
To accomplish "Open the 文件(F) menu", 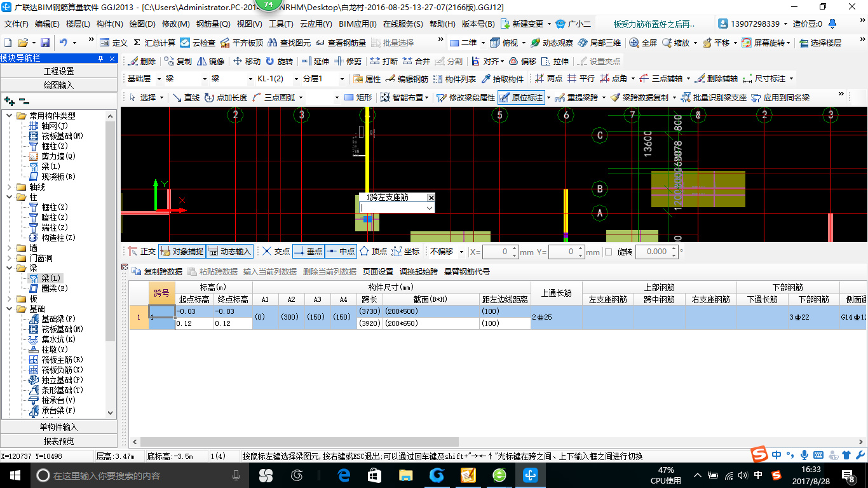I will [17, 24].
